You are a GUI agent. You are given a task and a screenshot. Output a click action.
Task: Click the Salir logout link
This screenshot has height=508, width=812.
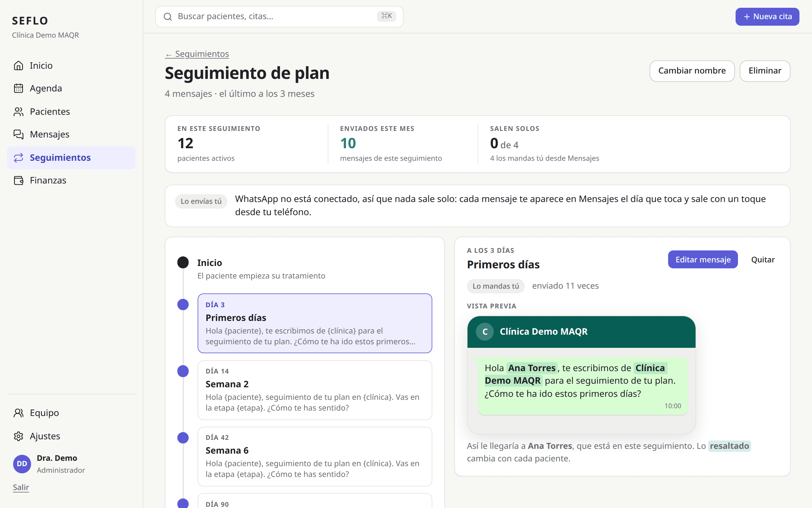(x=21, y=487)
